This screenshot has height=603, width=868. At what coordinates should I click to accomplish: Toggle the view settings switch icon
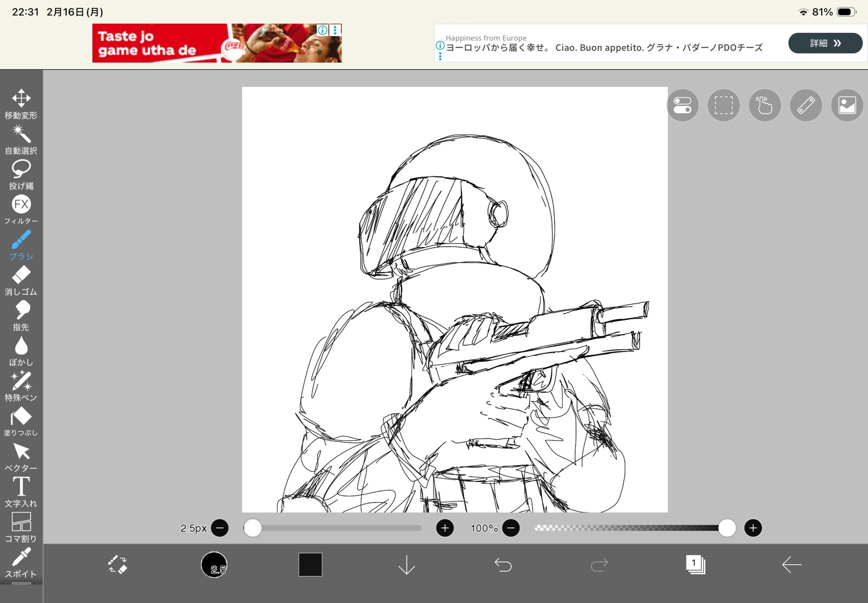click(x=683, y=105)
